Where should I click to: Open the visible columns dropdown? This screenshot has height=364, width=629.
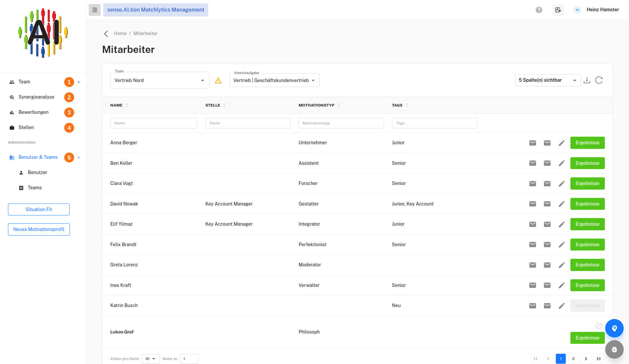(x=548, y=80)
